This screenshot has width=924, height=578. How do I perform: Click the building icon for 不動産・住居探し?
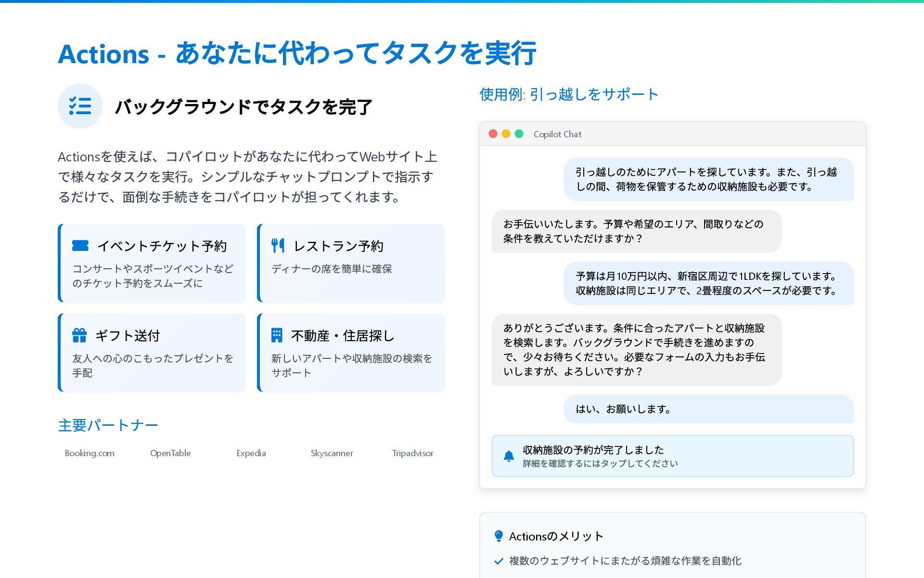(x=277, y=335)
